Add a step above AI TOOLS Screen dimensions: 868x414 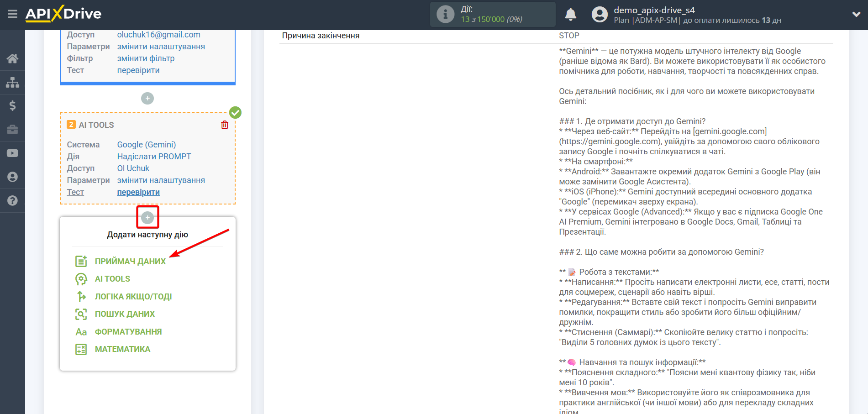click(147, 99)
